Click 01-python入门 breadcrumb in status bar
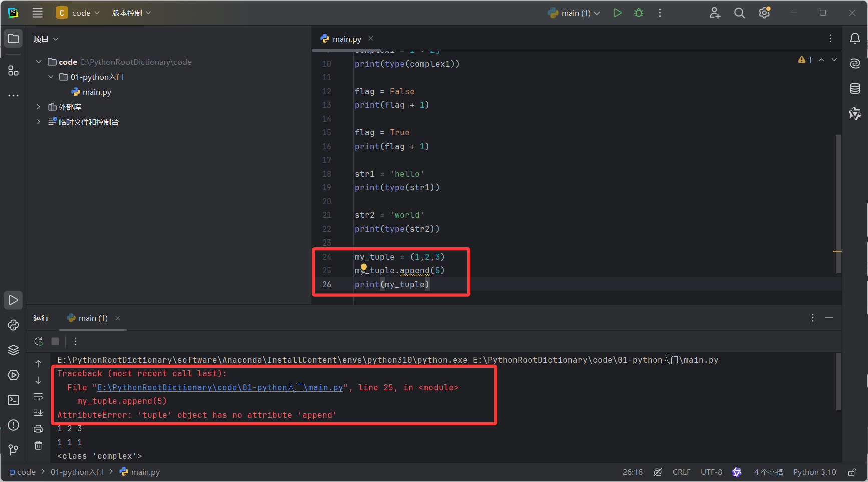868x482 pixels. point(77,472)
